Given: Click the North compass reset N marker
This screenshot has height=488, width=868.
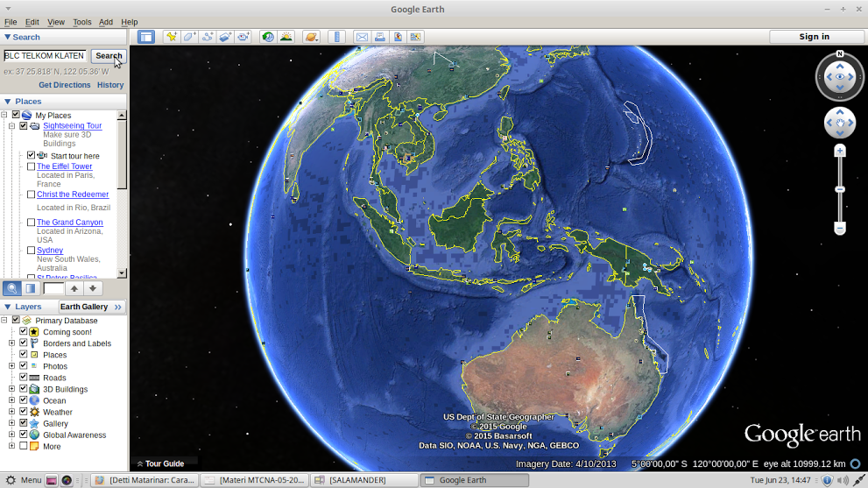Looking at the screenshot, I should coord(840,53).
